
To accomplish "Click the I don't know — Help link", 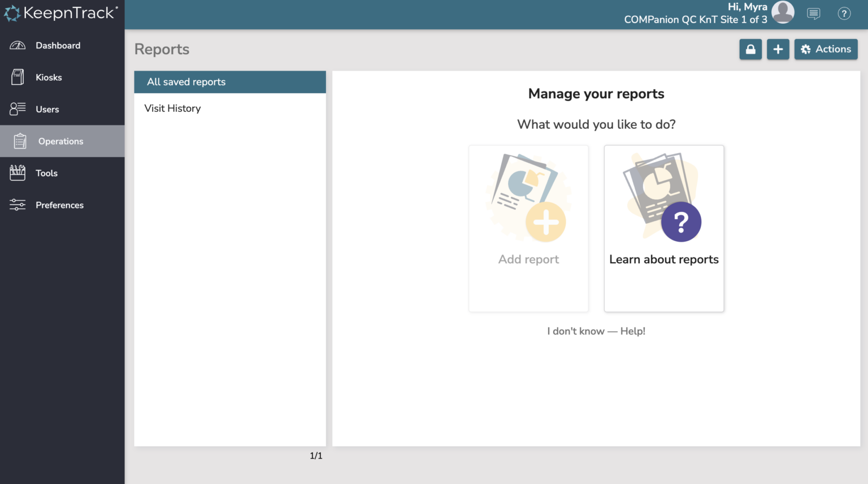I will pyautogui.click(x=596, y=331).
